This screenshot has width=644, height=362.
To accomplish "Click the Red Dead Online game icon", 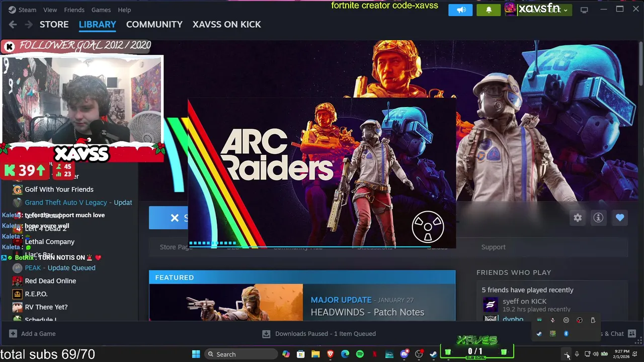I will [18, 281].
